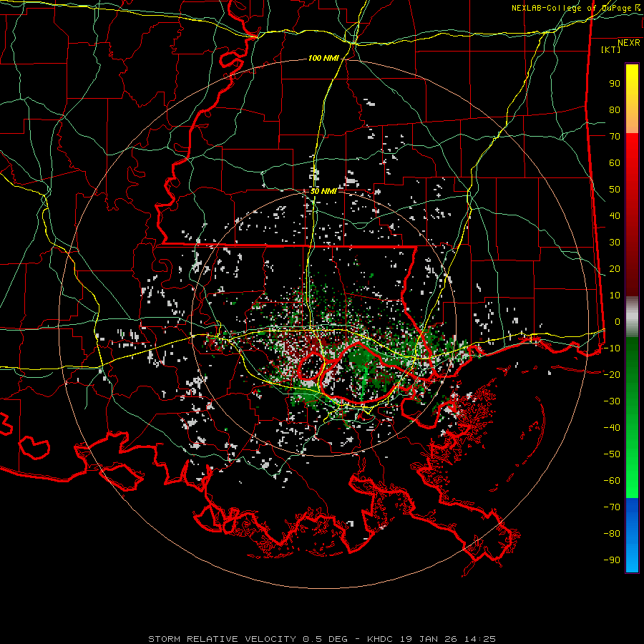Image resolution: width=644 pixels, height=644 pixels.
Task: Click the -30 value on the color scale
Action: (612, 401)
